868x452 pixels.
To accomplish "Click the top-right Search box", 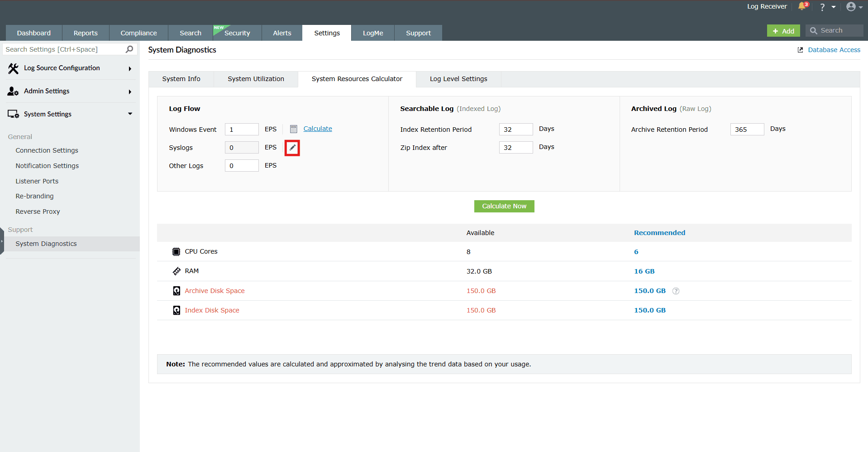I will point(835,30).
